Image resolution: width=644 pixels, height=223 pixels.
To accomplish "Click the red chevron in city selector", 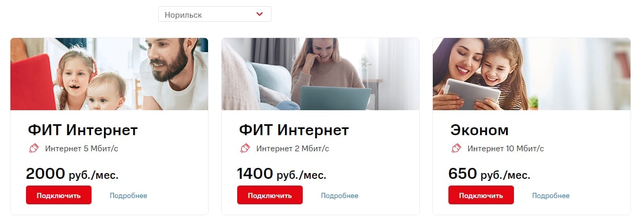I will point(260,15).
